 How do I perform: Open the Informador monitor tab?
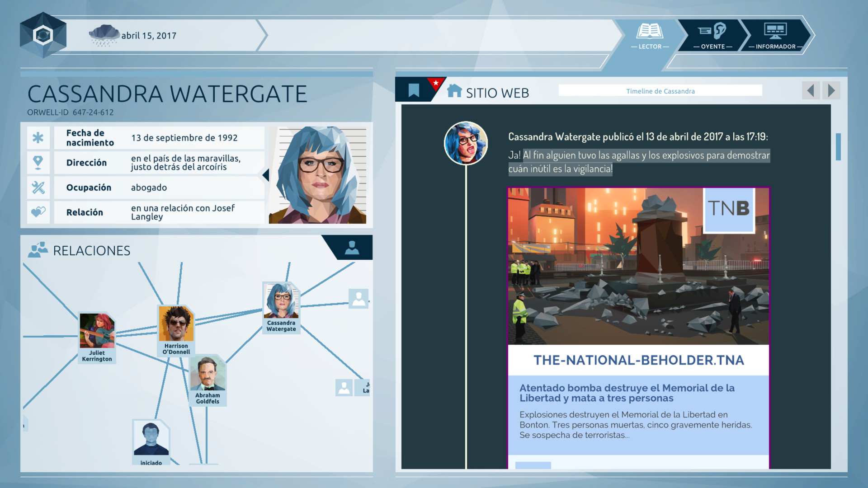click(775, 35)
